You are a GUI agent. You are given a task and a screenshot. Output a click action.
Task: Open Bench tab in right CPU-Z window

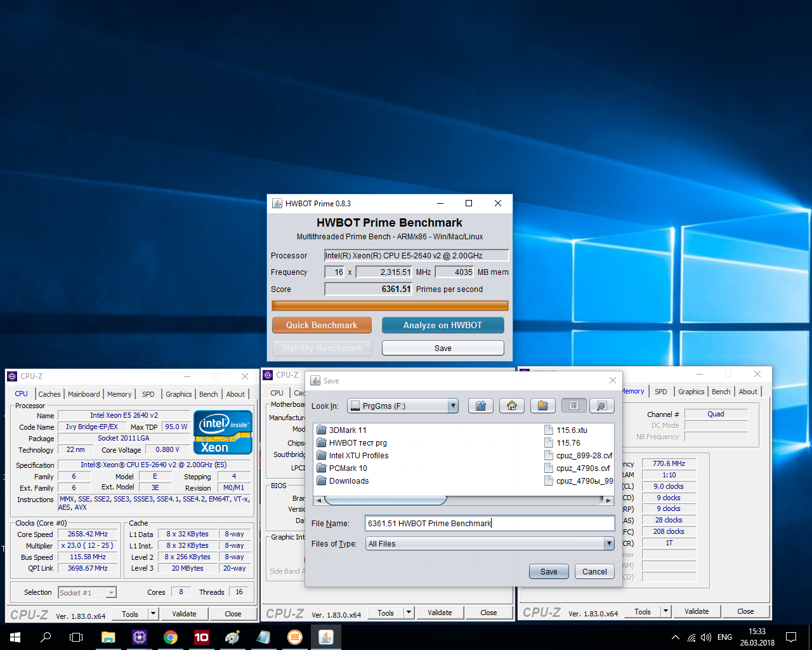click(721, 392)
